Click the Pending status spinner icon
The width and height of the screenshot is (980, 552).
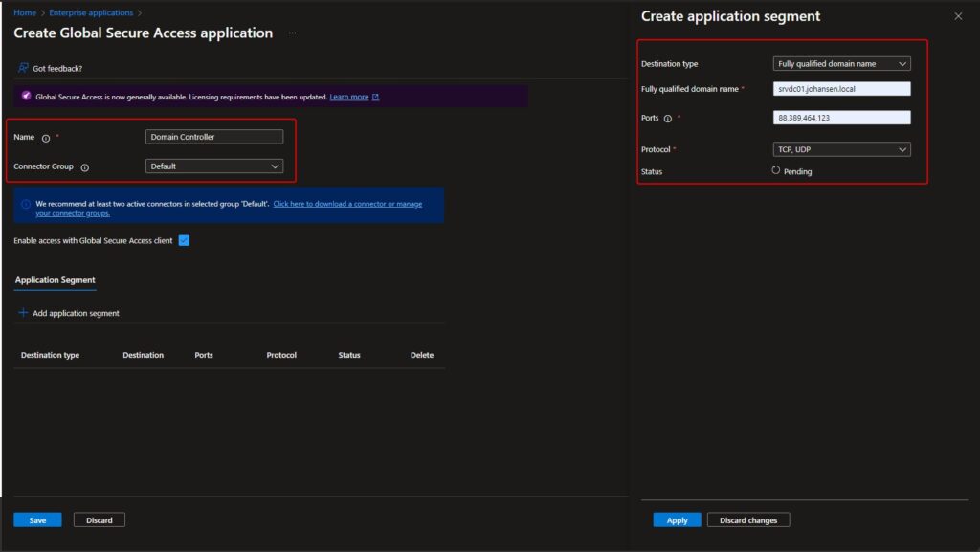(x=775, y=170)
